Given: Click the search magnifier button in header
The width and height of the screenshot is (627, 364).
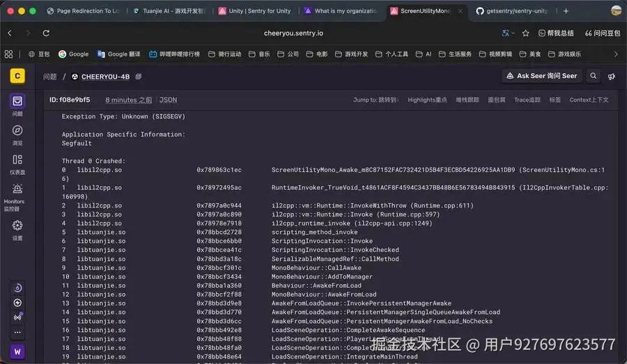Looking at the screenshot, I should (594, 76).
